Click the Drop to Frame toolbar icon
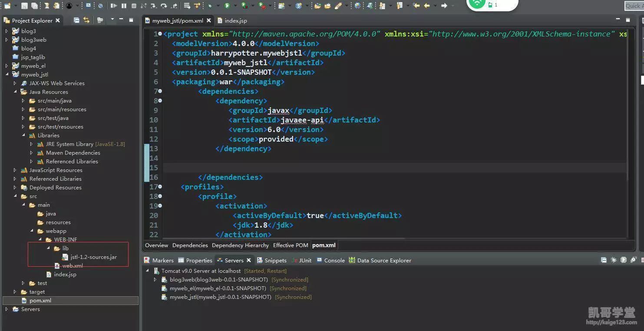The width and height of the screenshot is (644, 331). [187, 6]
